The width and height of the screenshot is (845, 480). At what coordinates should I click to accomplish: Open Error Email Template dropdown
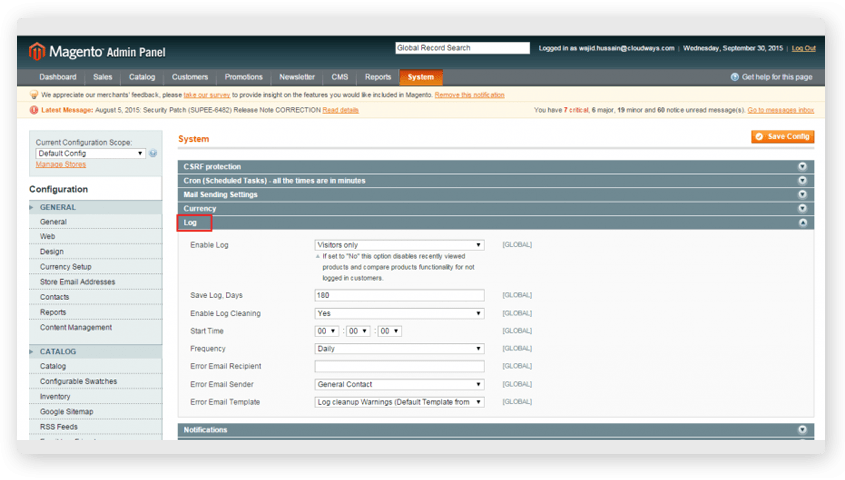click(399, 402)
